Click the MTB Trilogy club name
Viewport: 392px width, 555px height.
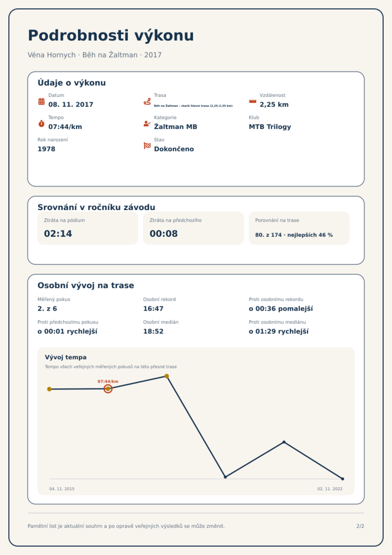click(270, 127)
